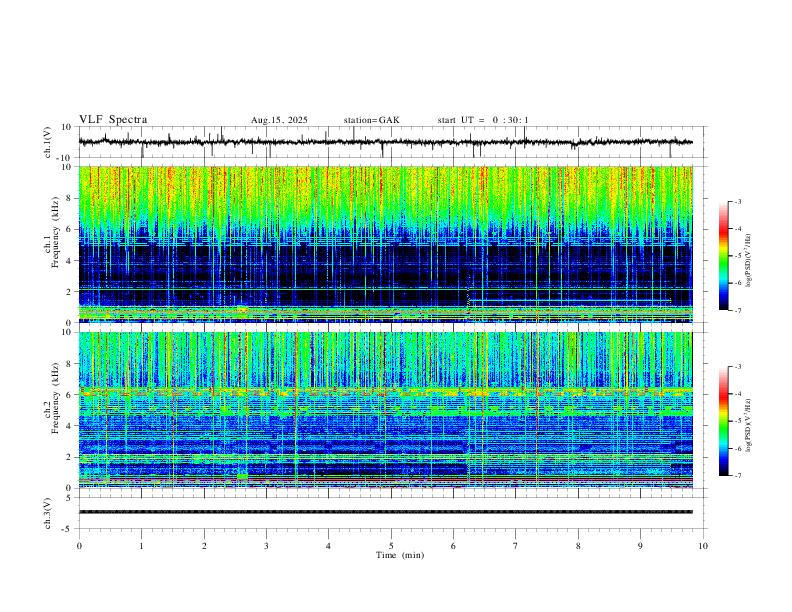Click the '8' kHz tick of ch.2 spectrogram
Viewport: 792px width, 612px height.
tap(70, 364)
